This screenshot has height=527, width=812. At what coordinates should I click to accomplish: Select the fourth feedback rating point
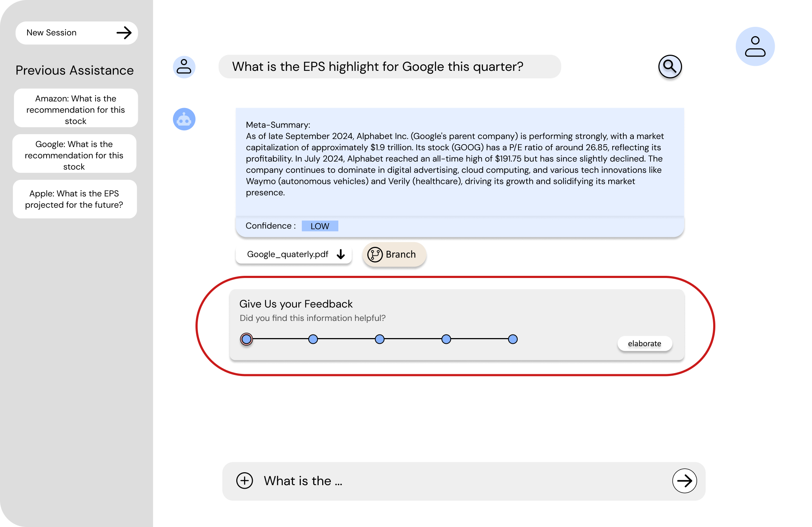point(446,339)
